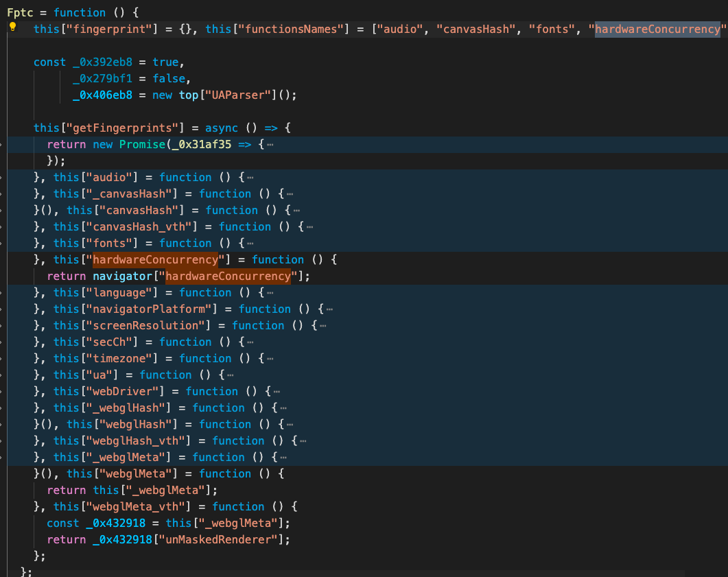Click the _0x406eb8 variable name
This screenshot has height=577, width=728.
pos(103,95)
